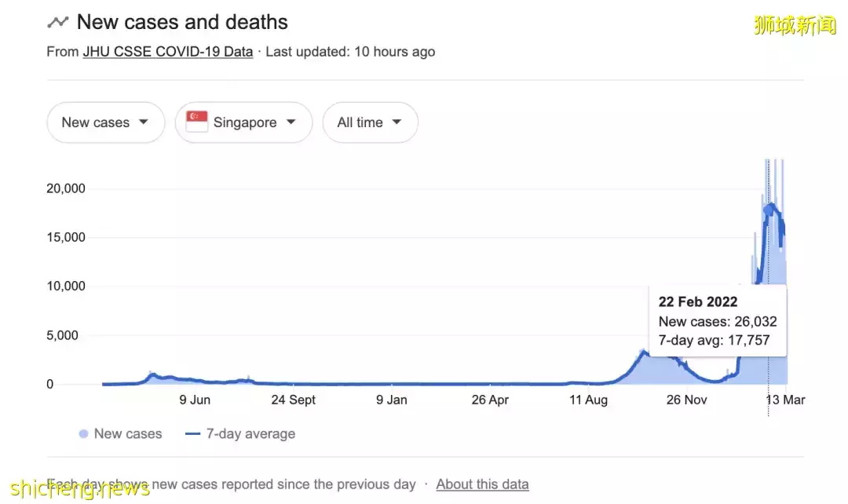Expand the All time range dropdown

(x=370, y=122)
